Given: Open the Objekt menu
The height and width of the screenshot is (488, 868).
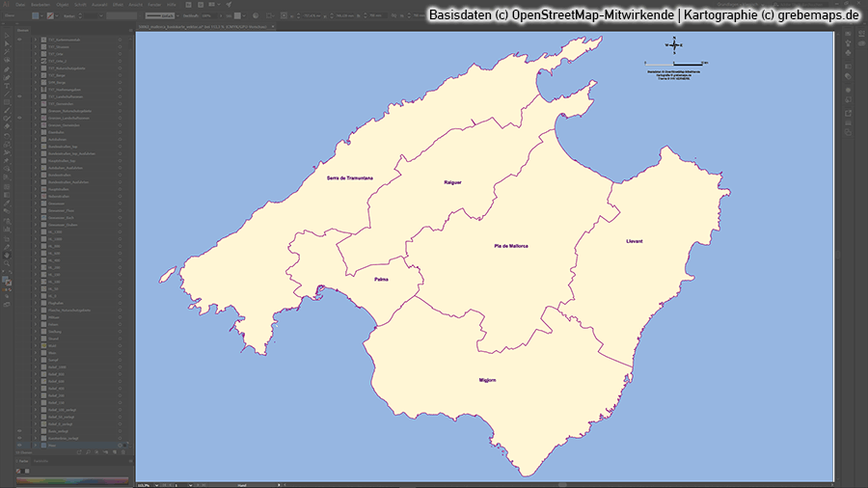Looking at the screenshot, I should coord(62,4).
